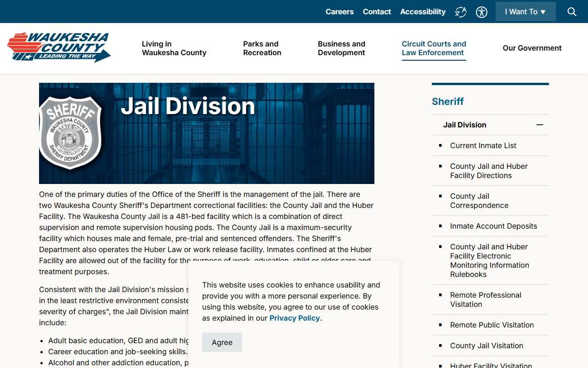This screenshot has width=588, height=368.
Task: Open Parks and Recreation menu
Action: [262, 48]
